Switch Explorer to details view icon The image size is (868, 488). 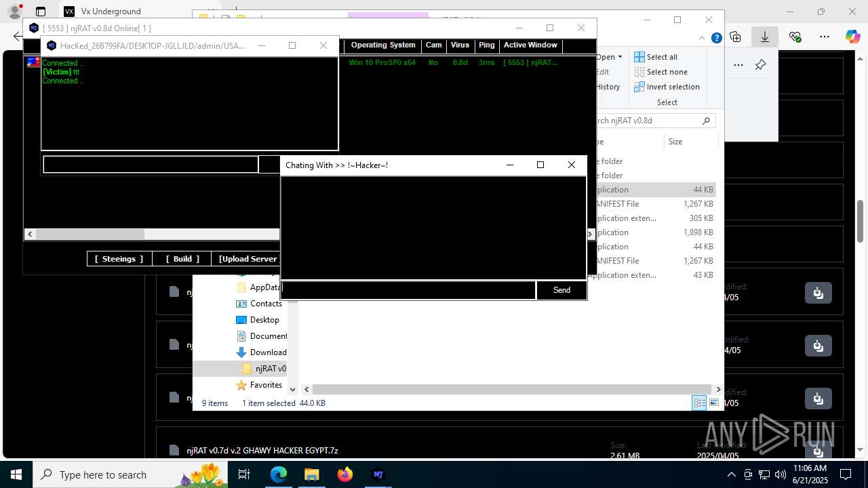(x=699, y=403)
